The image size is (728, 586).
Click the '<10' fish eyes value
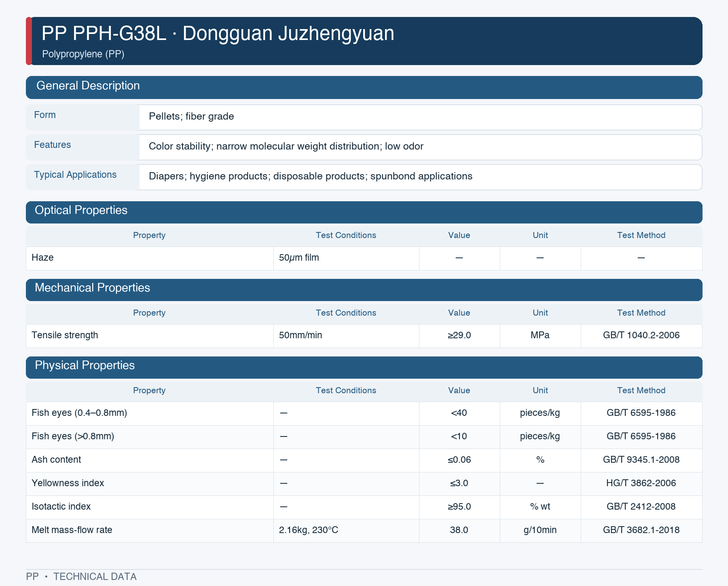click(x=459, y=436)
